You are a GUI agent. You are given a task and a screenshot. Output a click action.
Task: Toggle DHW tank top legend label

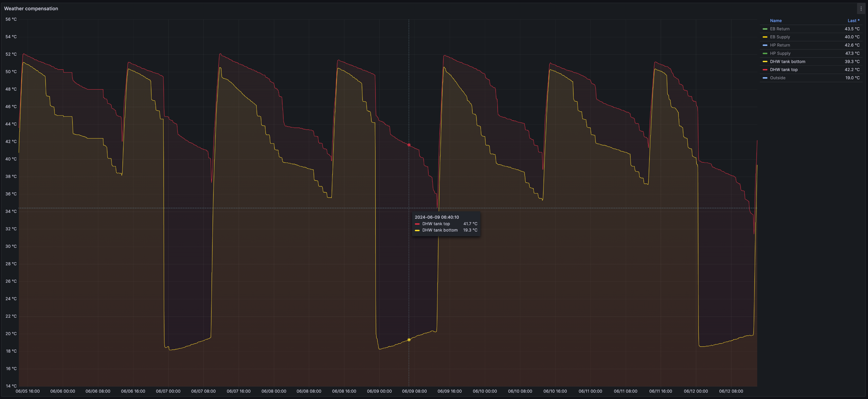coord(784,70)
